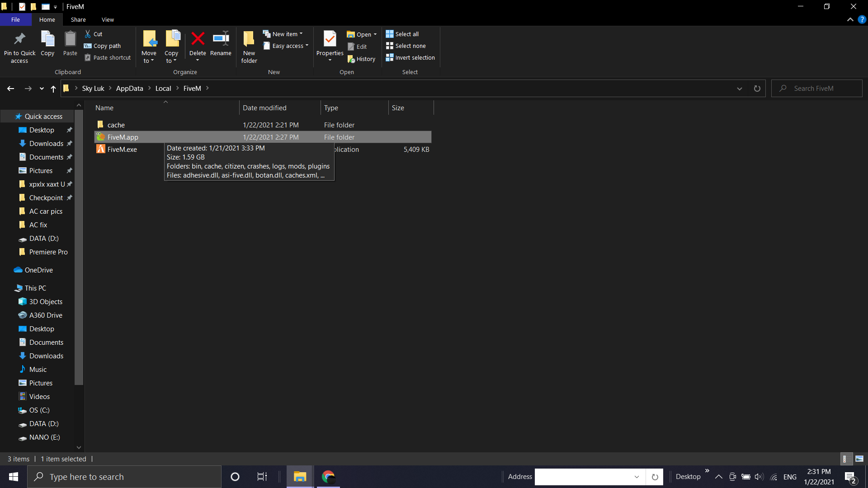Switch to large icons view toggle

point(859,459)
